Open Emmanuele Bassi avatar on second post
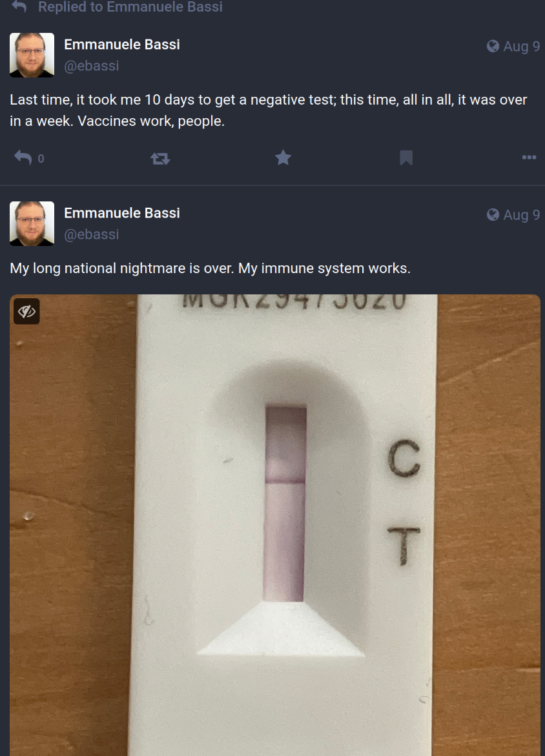 [x=32, y=224]
